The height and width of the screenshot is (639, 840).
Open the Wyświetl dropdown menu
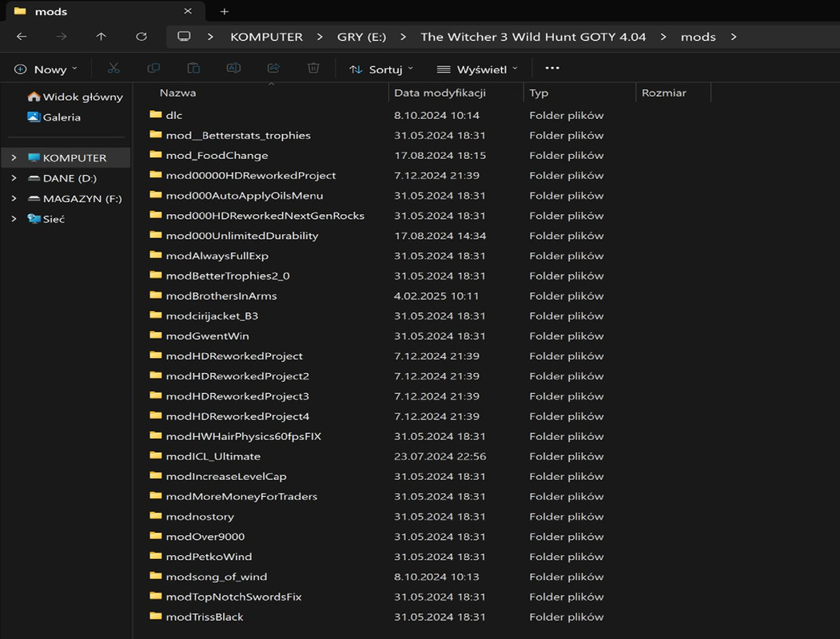[478, 69]
